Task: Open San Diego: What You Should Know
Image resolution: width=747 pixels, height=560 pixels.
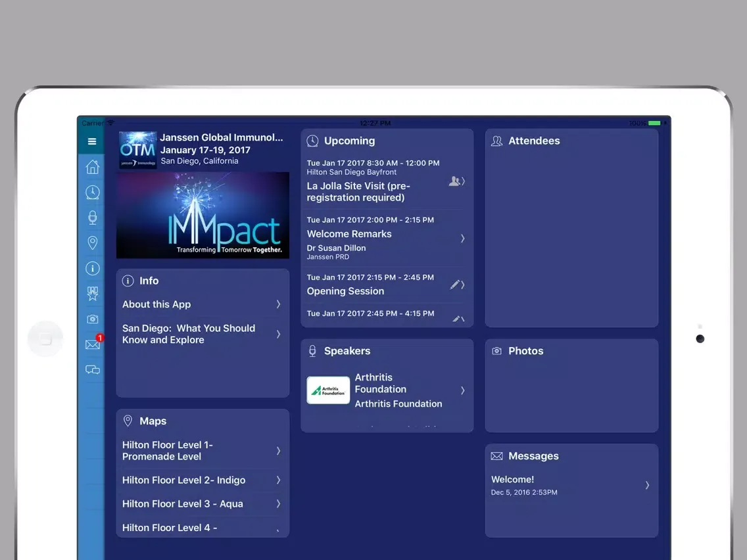Action: [203, 335]
